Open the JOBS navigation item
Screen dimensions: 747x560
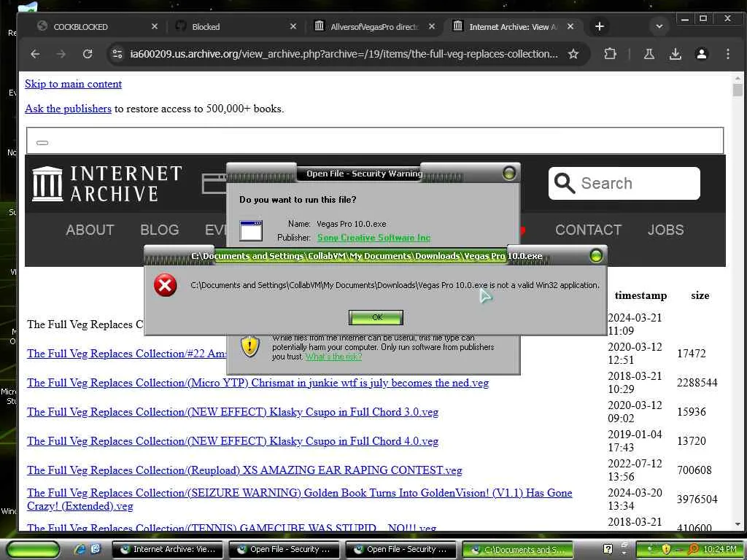665,230
